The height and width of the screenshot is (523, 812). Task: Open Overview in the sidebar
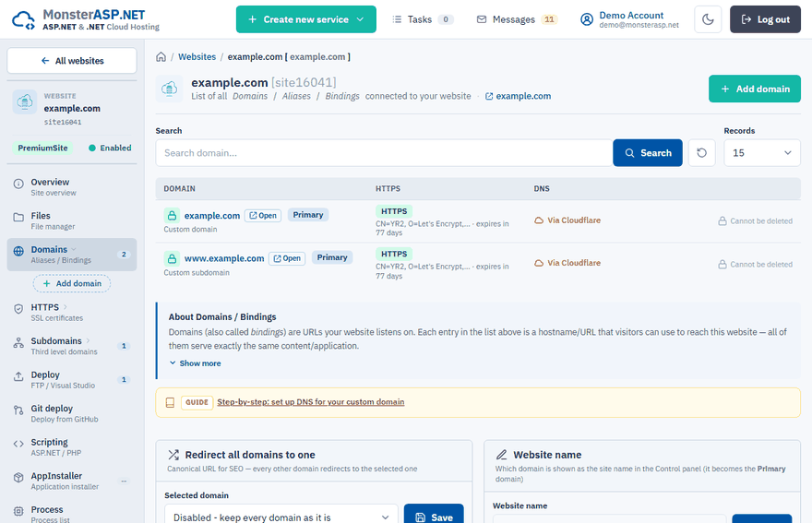pos(72,187)
